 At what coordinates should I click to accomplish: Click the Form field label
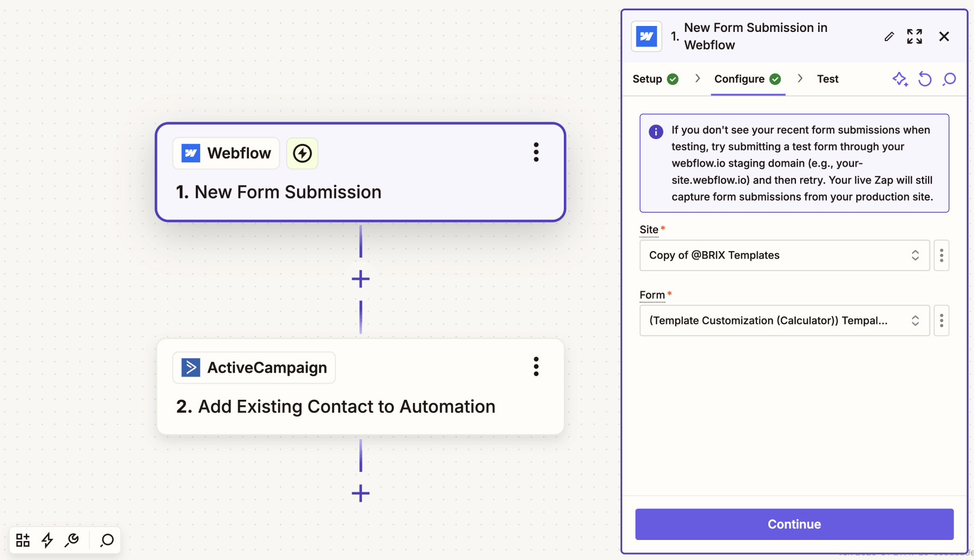652,295
